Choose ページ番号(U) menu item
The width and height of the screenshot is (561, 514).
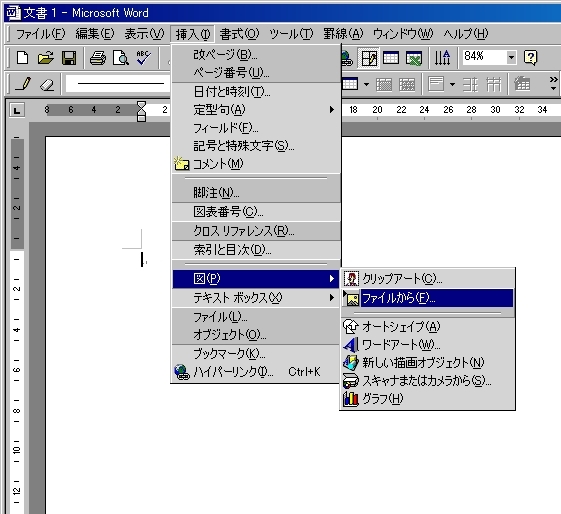point(256,73)
